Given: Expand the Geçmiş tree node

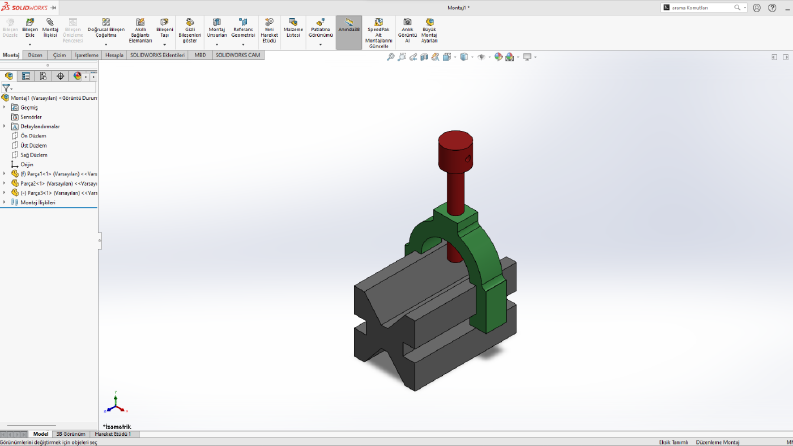Looking at the screenshot, I should point(4,107).
